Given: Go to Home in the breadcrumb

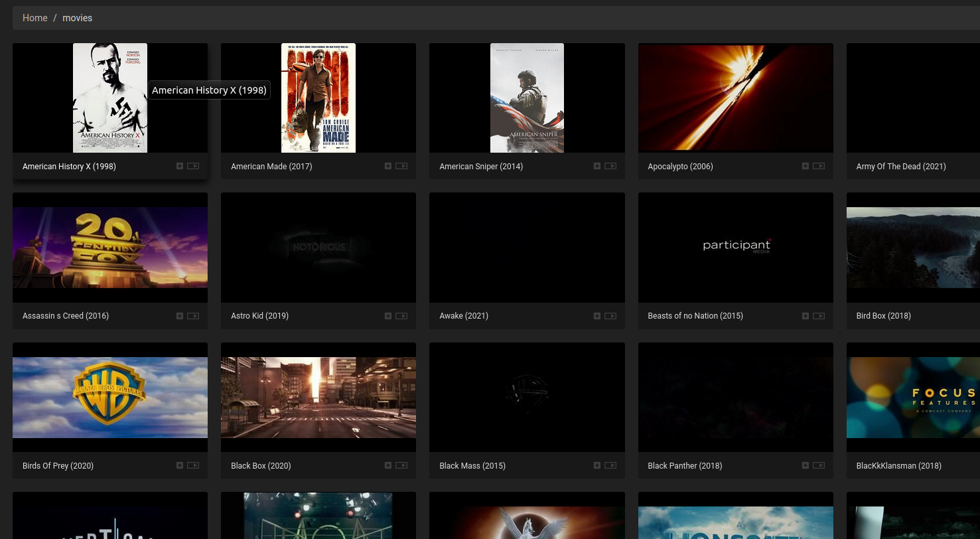Looking at the screenshot, I should (35, 18).
